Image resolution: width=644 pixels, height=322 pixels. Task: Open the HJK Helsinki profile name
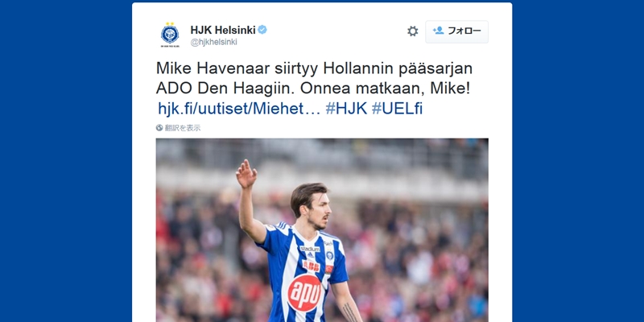pyautogui.click(x=223, y=30)
